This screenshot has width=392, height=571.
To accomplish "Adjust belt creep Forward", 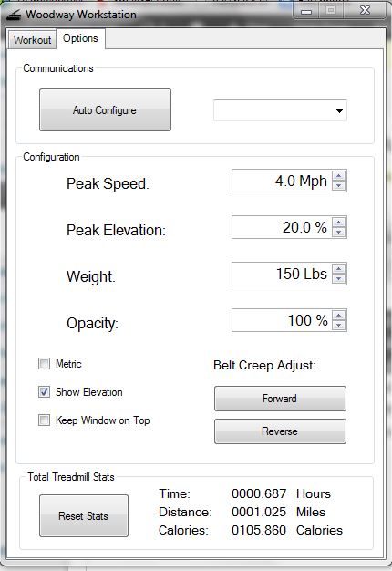I will click(280, 399).
